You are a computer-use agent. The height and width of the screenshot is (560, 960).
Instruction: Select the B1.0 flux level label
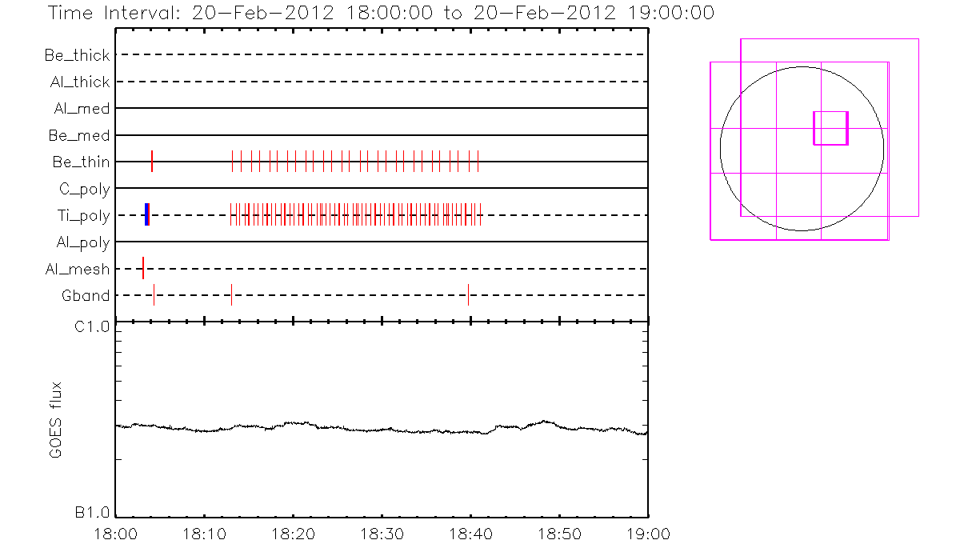click(92, 512)
